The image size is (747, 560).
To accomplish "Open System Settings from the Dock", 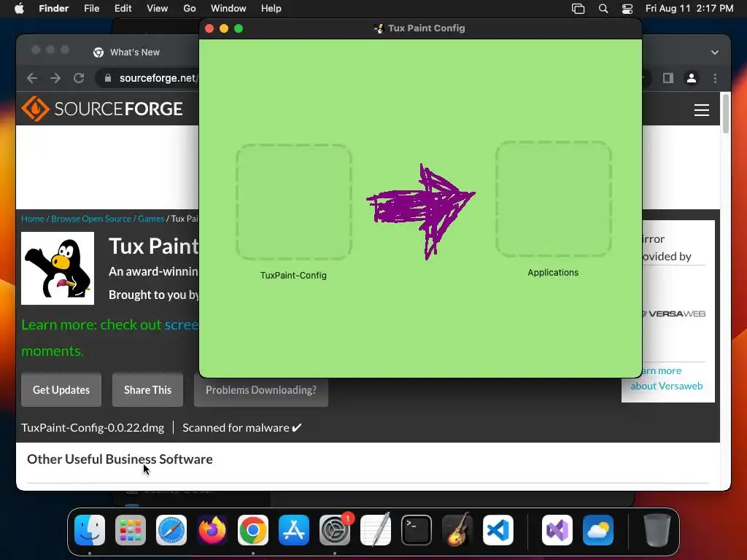I will (x=335, y=530).
